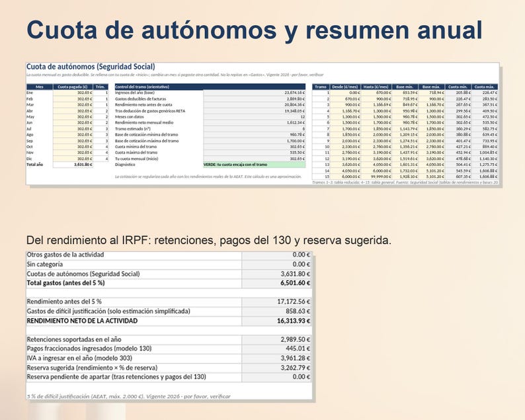This screenshot has width=525, height=420.
Task: Click 'Retenciones soportadas en el año' label
Action: click(x=74, y=339)
